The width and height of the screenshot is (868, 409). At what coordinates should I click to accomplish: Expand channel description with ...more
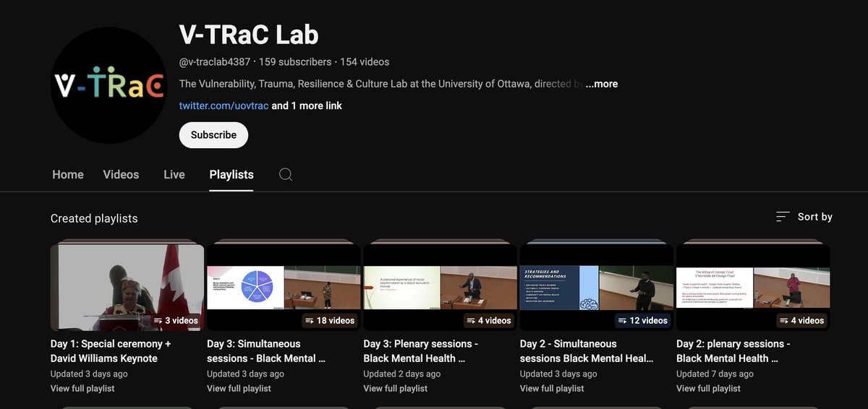[x=602, y=84]
